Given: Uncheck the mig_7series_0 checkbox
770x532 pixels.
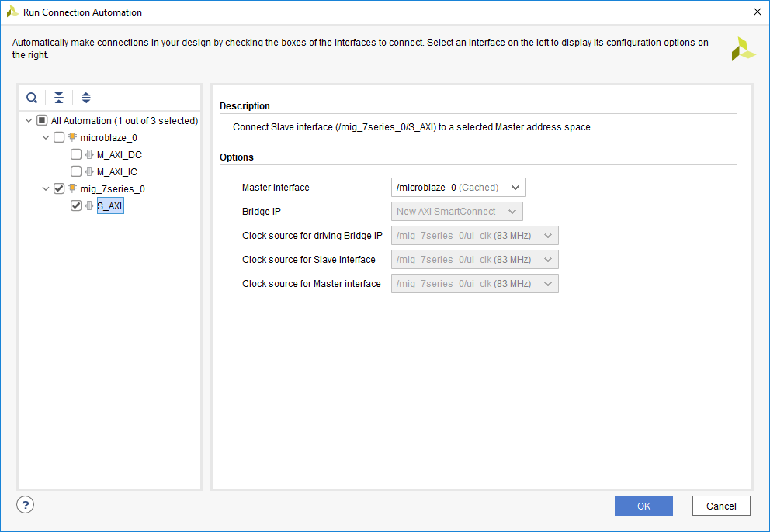Looking at the screenshot, I should tap(59, 188).
